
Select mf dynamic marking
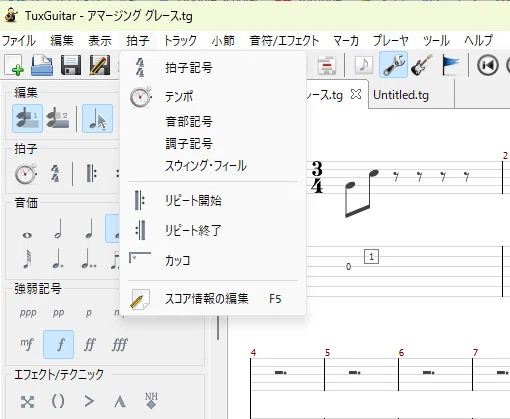[x=27, y=344]
